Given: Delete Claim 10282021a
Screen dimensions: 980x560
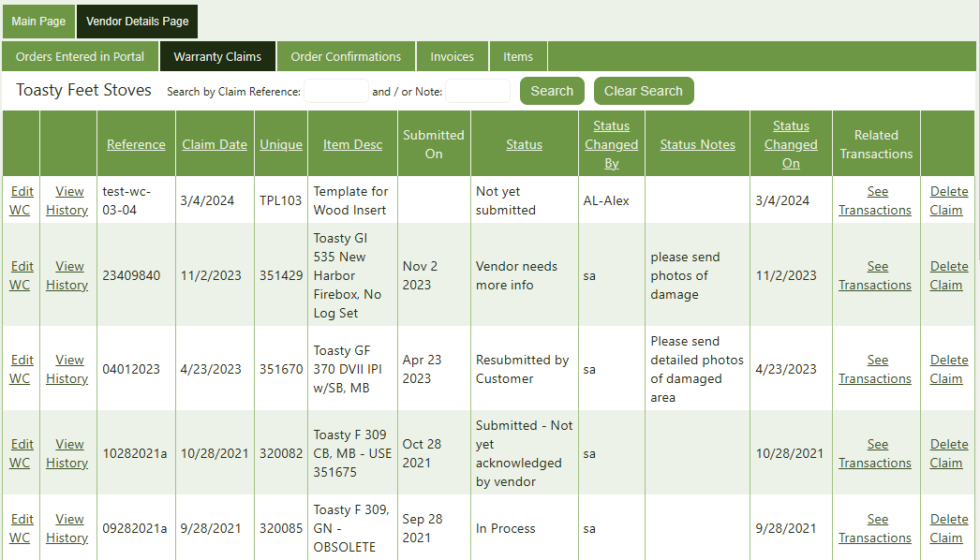Looking at the screenshot, I should pyautogui.click(x=949, y=453).
